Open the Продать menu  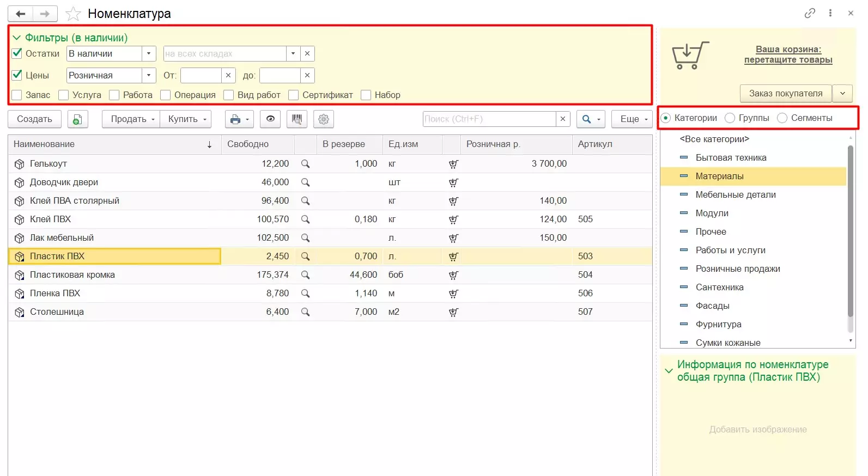[x=131, y=119]
